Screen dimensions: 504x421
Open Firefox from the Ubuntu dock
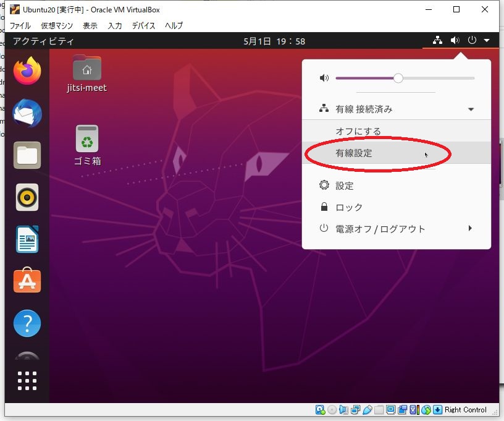coord(27,70)
